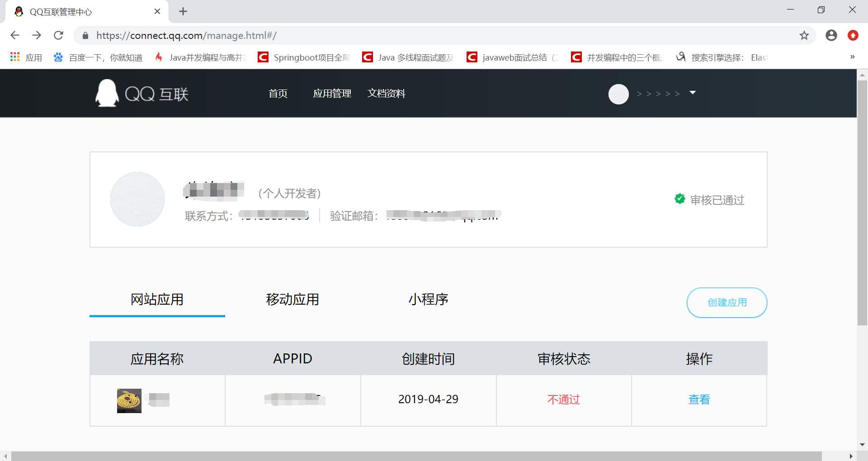Click the 审核已通过 status text
Image resolution: width=868 pixels, height=461 pixels.
(x=717, y=200)
